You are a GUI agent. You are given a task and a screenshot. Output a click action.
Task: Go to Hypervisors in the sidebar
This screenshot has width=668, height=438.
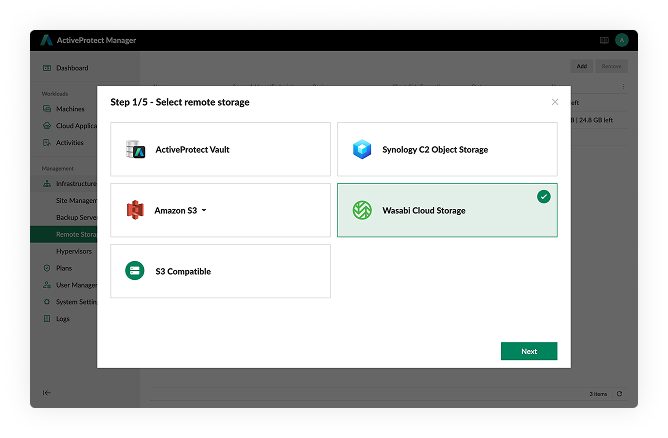pos(76,251)
